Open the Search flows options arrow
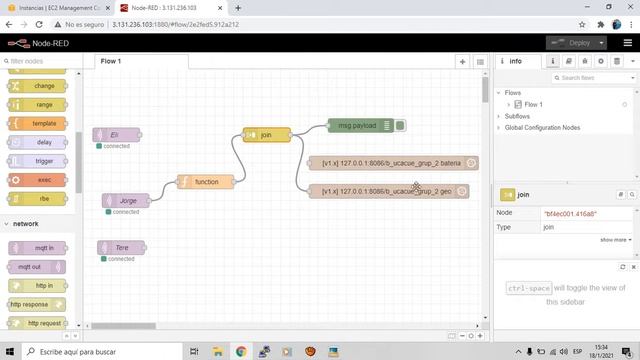The width and height of the screenshot is (640, 360). 633,78
